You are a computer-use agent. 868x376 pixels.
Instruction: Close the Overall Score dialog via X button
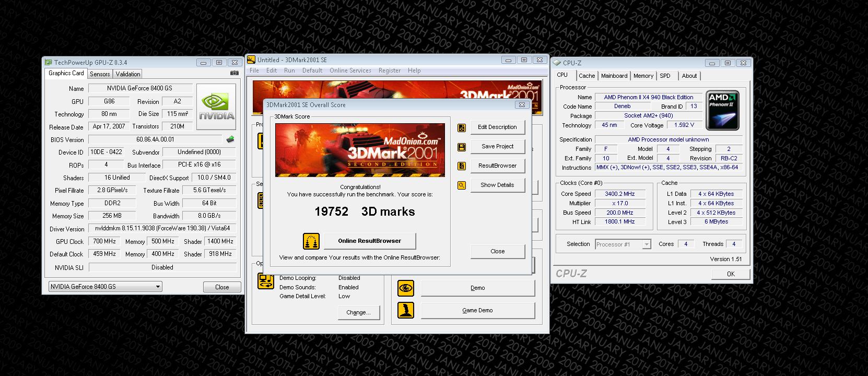[x=521, y=104]
